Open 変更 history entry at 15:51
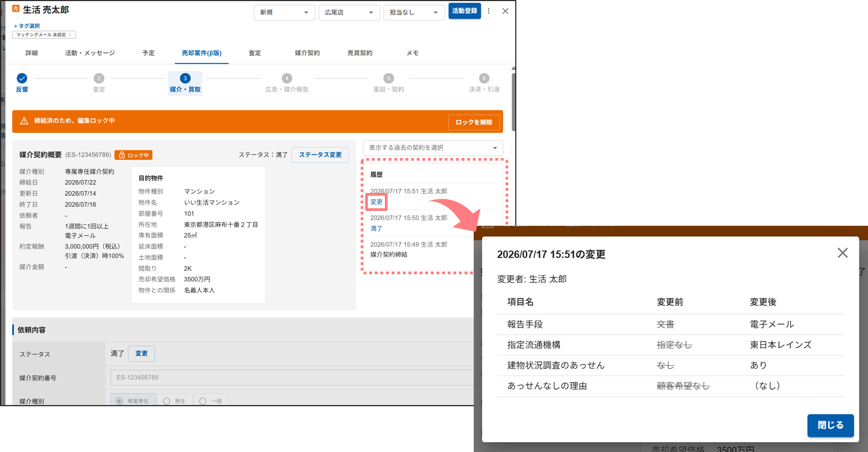Viewport: 868px width, 452px height. click(376, 202)
